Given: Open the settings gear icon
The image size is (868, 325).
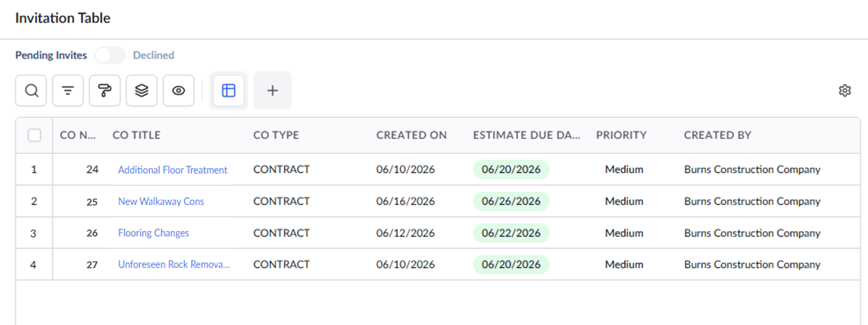Looking at the screenshot, I should [x=845, y=90].
